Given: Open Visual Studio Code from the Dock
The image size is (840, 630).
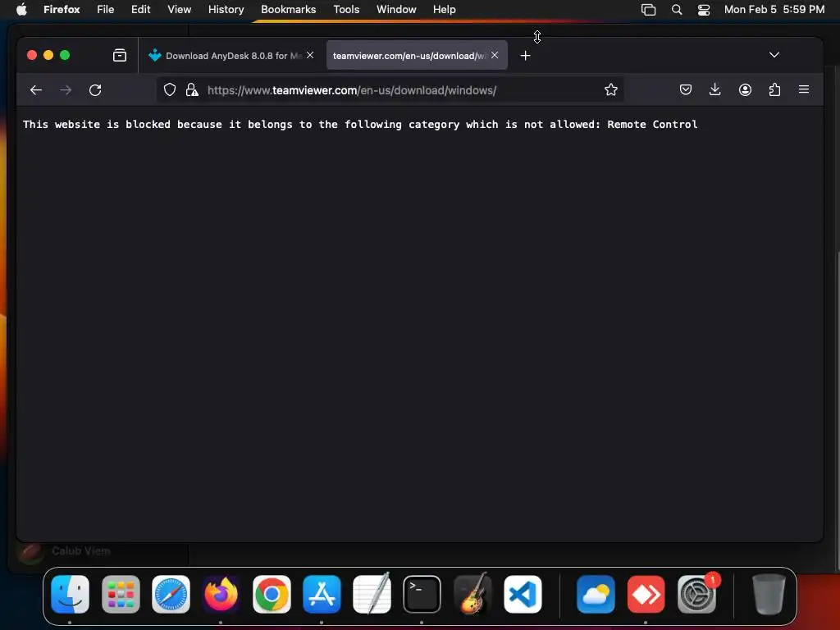Looking at the screenshot, I should pyautogui.click(x=523, y=594).
